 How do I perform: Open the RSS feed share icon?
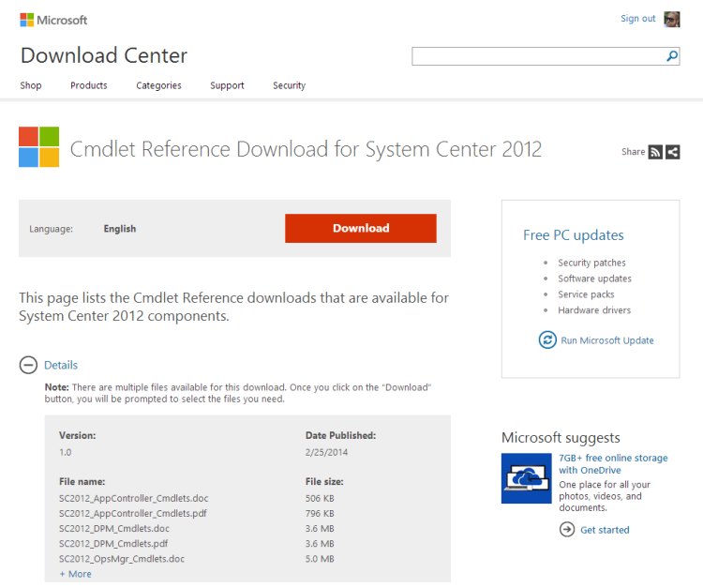(x=655, y=152)
